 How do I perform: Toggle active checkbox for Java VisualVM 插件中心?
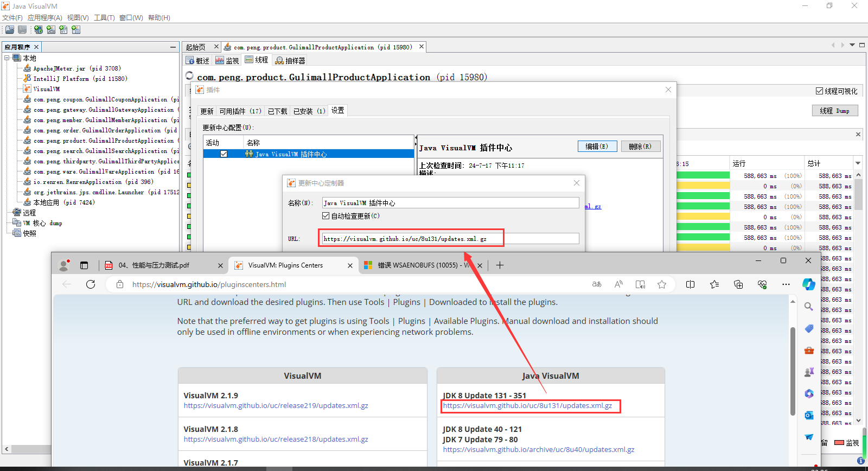(224, 154)
